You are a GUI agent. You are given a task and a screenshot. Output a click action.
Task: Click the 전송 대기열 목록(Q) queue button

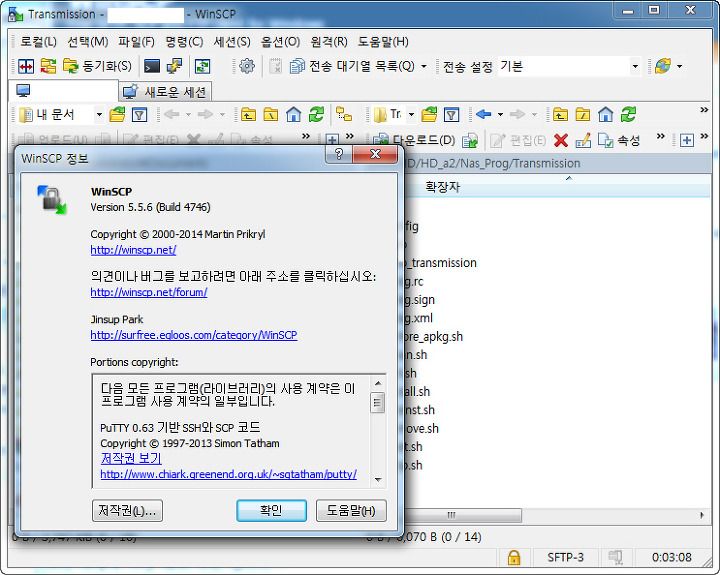click(x=352, y=67)
